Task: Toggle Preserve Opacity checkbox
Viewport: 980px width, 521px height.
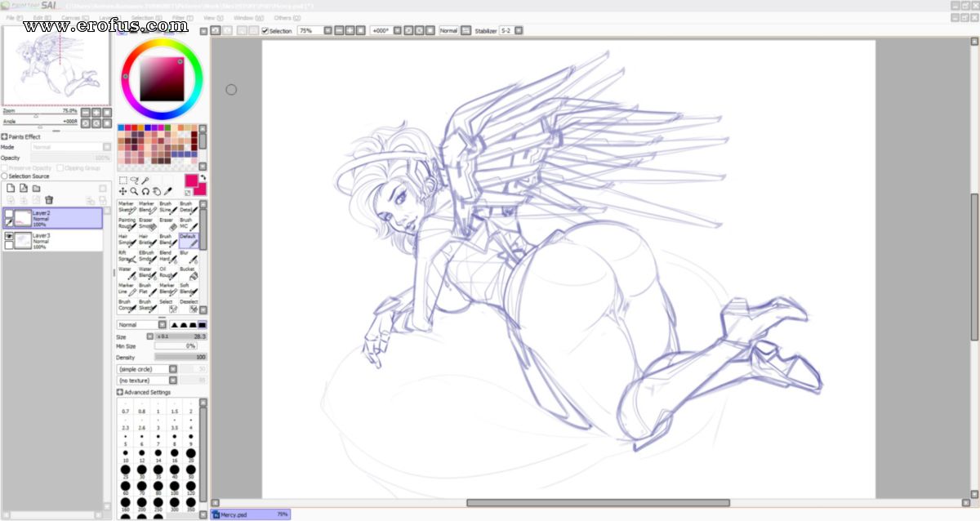Action: (x=5, y=167)
